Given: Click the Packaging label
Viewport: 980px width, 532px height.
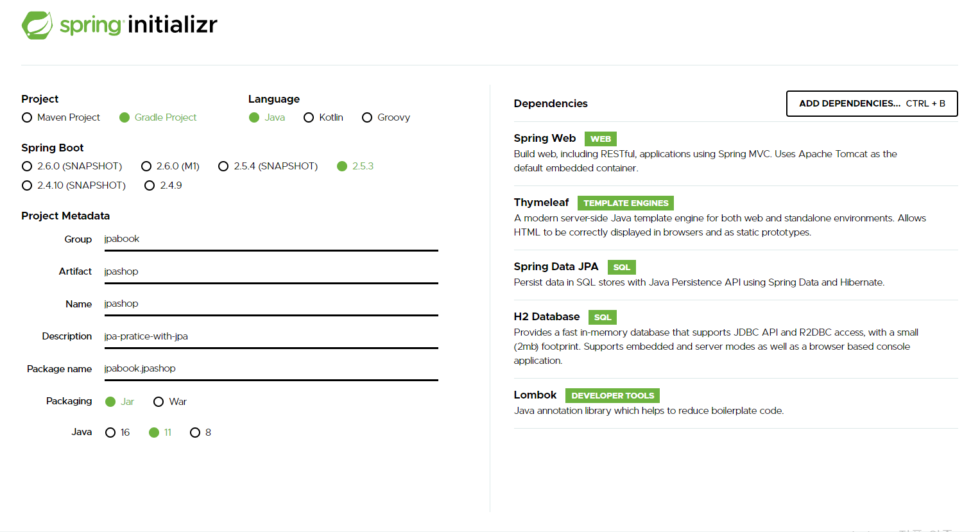Looking at the screenshot, I should [69, 401].
